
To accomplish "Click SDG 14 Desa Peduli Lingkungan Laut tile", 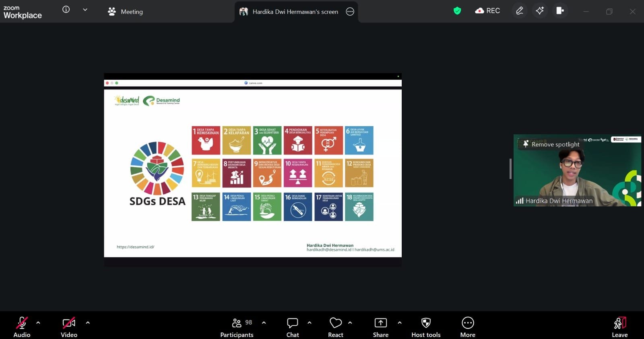I will (237, 207).
